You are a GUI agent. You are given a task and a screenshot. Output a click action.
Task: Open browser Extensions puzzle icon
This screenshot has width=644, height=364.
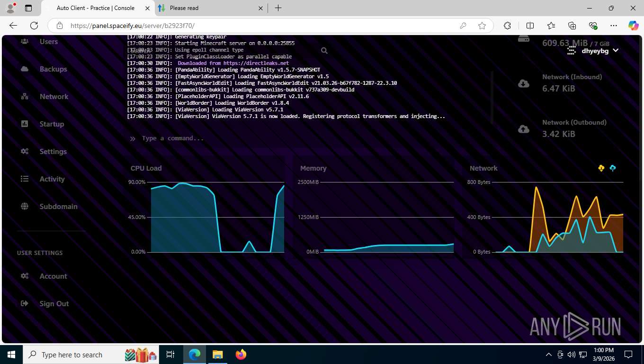coord(507,26)
